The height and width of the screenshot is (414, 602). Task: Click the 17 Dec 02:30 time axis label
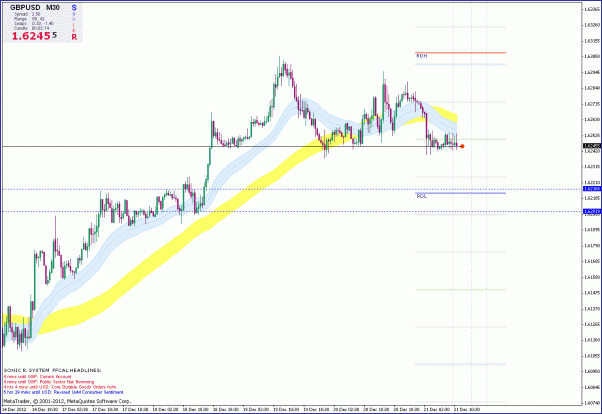pos(73,409)
